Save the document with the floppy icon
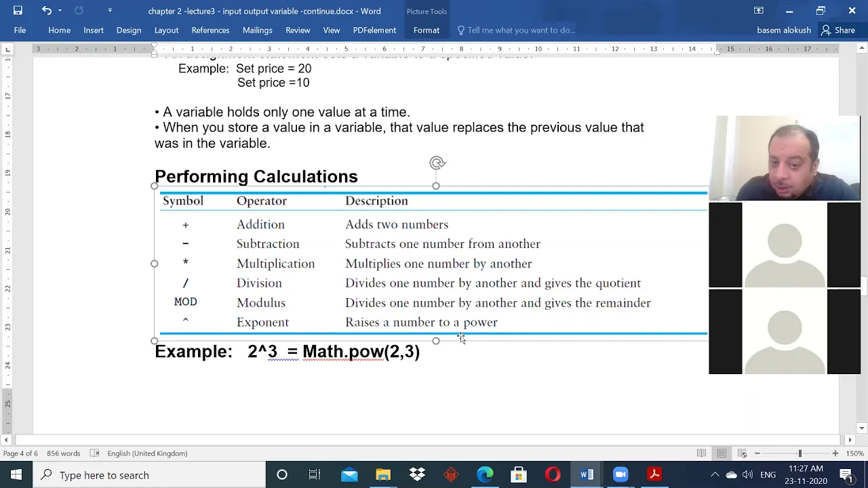This screenshot has height=488, width=868. pos(18,10)
